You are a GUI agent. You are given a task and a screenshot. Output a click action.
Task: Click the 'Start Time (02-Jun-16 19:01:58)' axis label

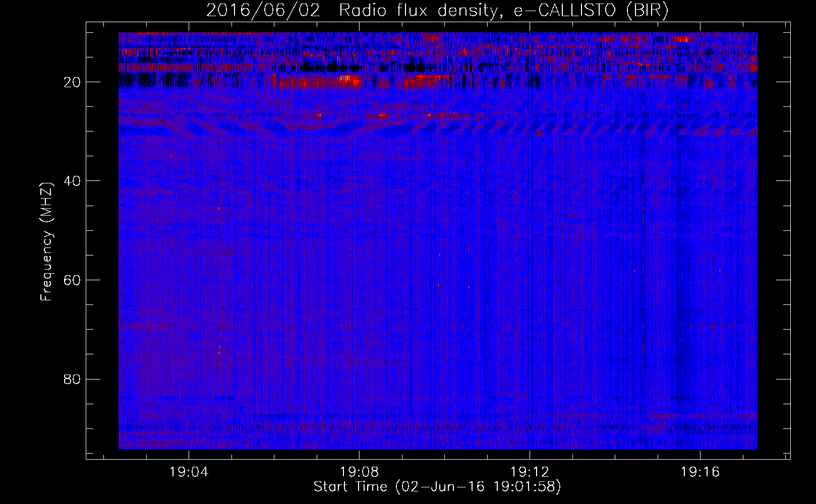[x=437, y=487]
